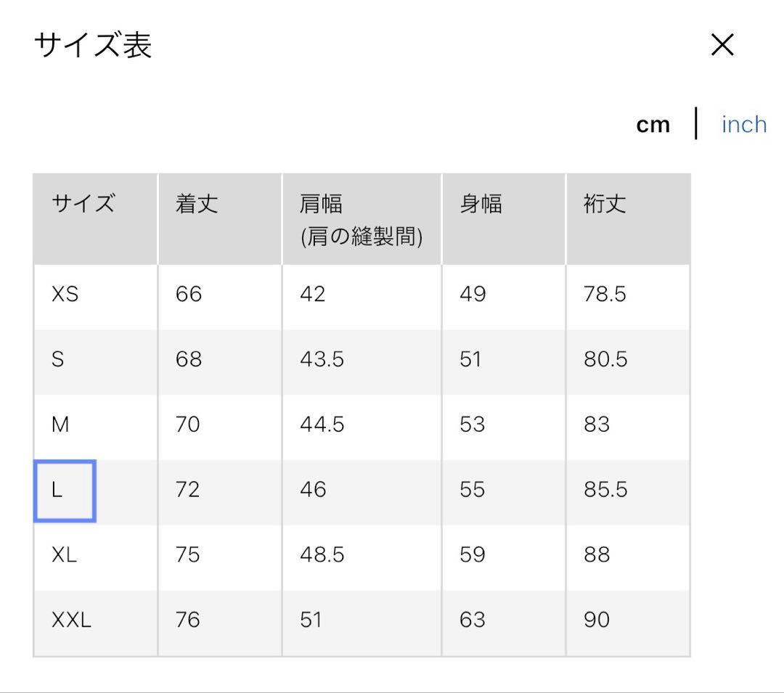Viewport: 784px width, 693px height.
Task: Switch measurement units to inch
Action: click(743, 124)
